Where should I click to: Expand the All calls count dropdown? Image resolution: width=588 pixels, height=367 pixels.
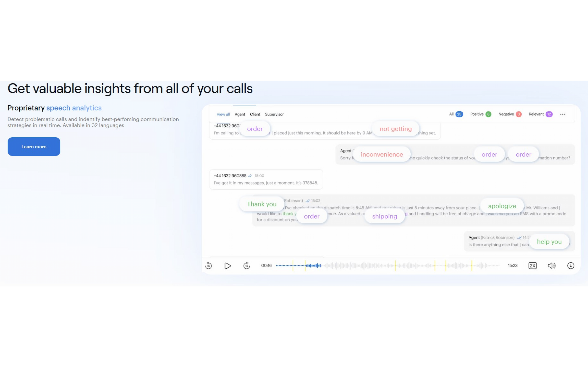456,114
